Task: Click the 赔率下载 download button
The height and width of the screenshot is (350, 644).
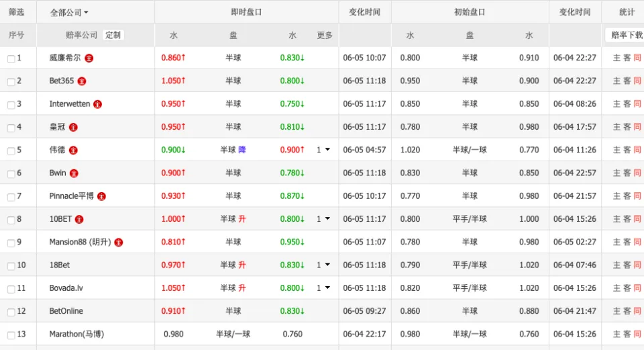Action: pyautogui.click(x=625, y=35)
